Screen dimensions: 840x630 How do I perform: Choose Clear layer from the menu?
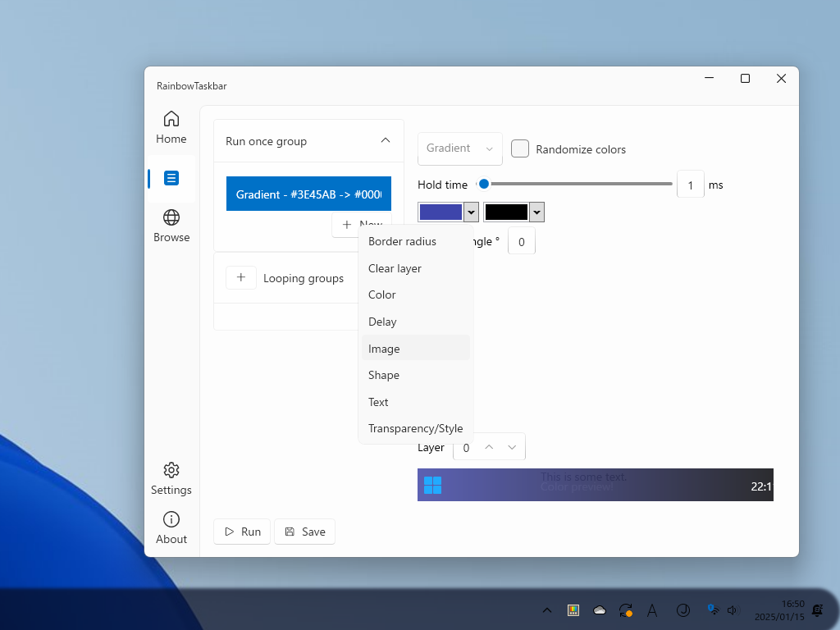point(416,268)
